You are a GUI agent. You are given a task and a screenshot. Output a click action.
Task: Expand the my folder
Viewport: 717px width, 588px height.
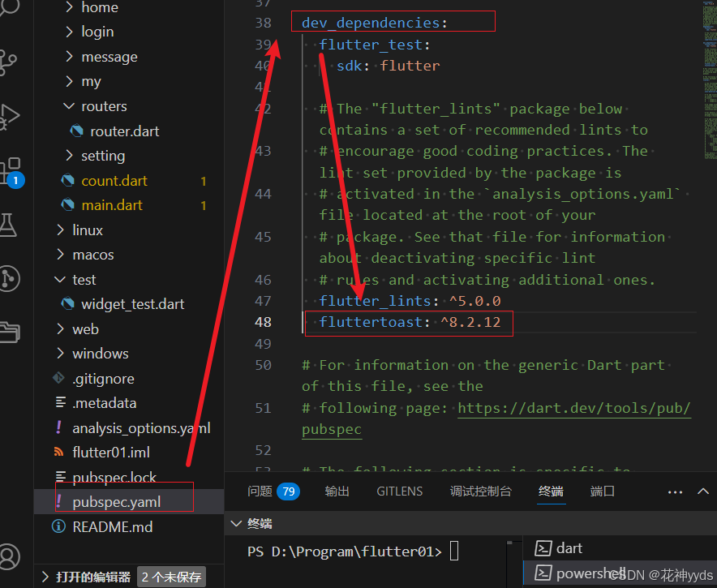pos(69,81)
